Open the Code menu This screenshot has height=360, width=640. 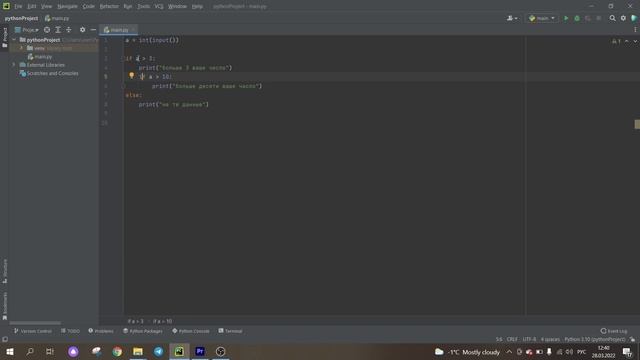(89, 7)
